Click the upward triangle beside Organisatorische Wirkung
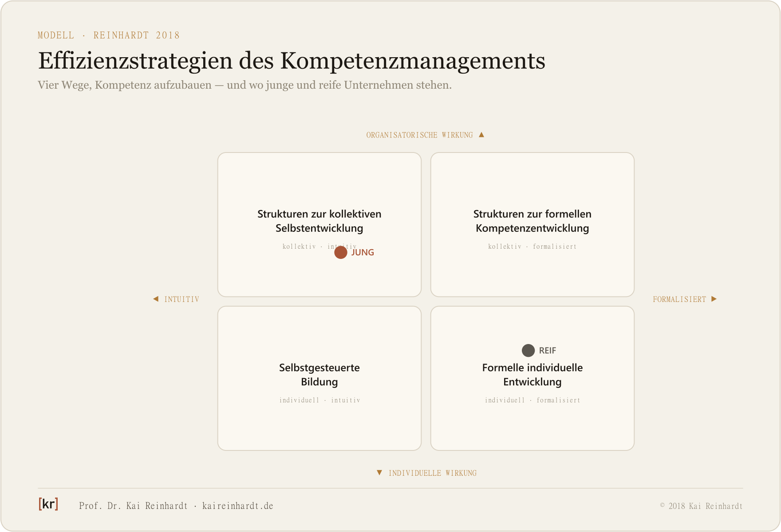This screenshot has height=532, width=781. [481, 135]
